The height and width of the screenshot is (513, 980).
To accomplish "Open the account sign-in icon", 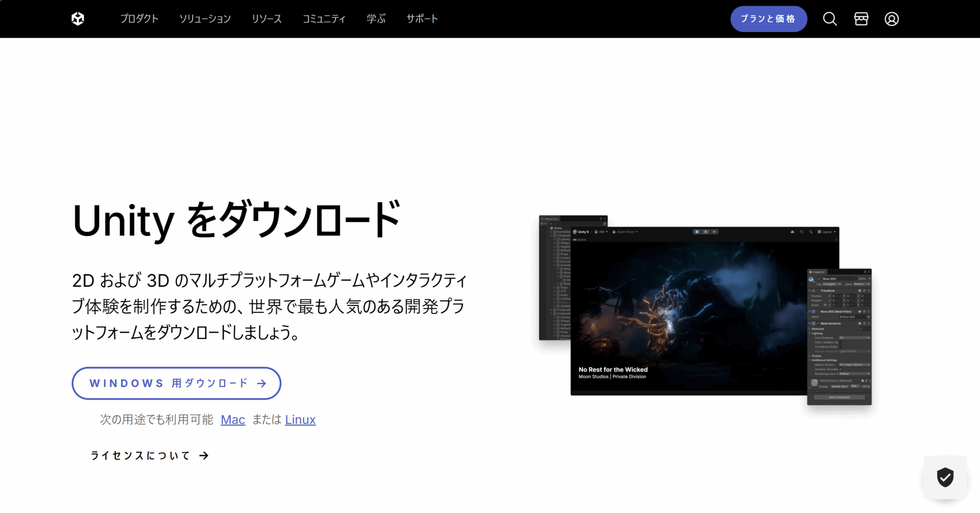I will 892,19.
